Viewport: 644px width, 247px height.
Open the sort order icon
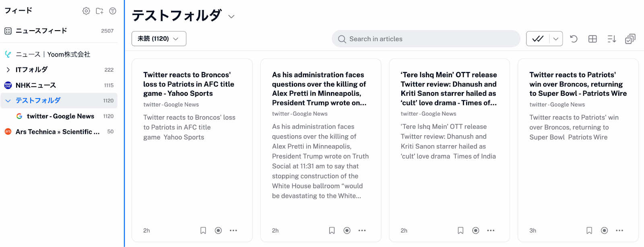pyautogui.click(x=611, y=39)
